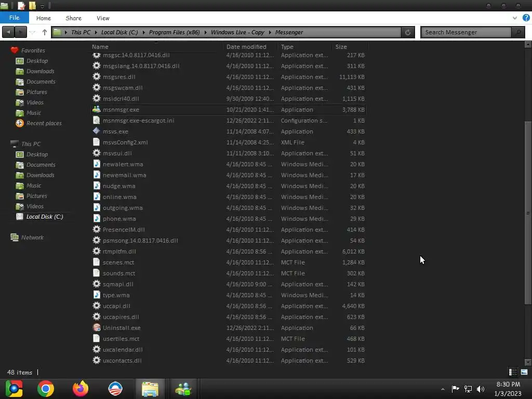Switch to the Home ribbon tab
Image resolution: width=532 pixels, height=399 pixels.
[44, 18]
